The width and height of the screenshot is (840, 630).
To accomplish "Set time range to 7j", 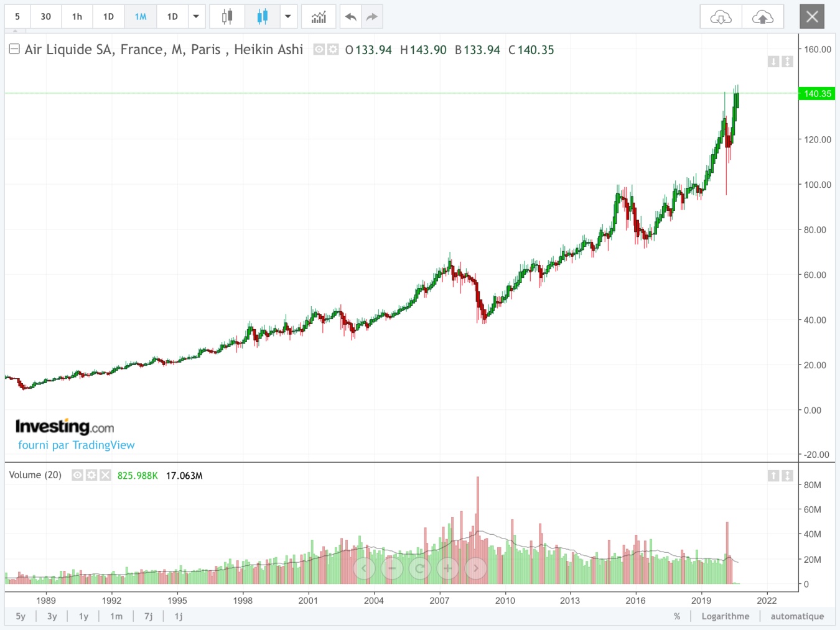I will (x=149, y=616).
